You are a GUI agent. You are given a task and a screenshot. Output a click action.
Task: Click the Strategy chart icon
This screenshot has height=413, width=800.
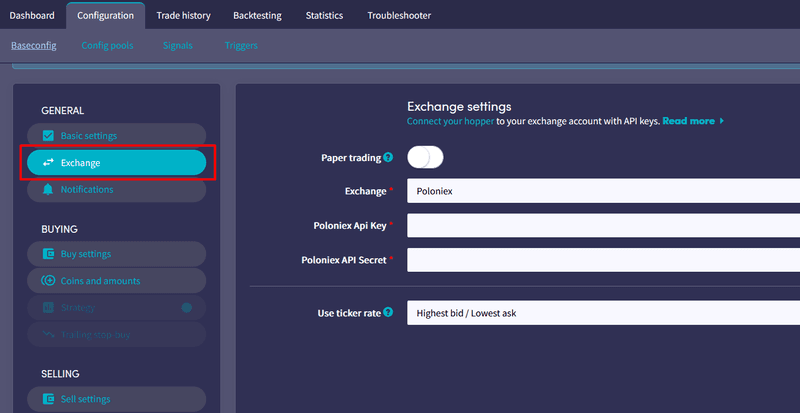48,308
